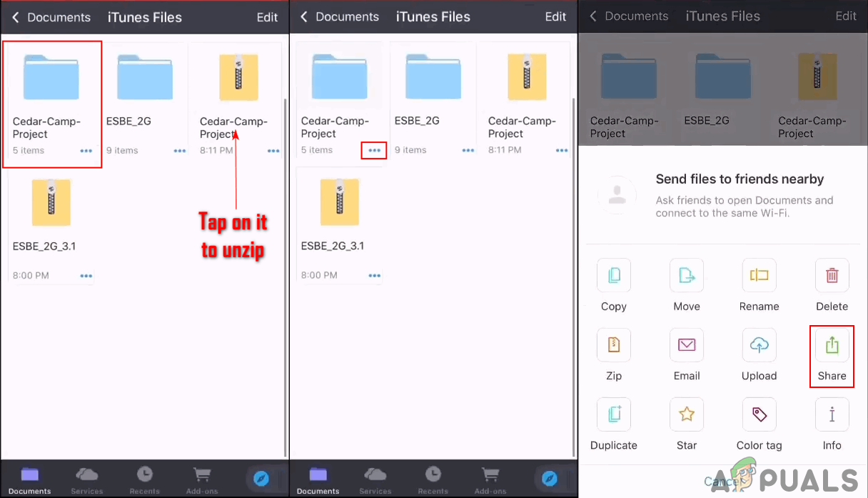Screen dimensions: 868x498
Task: Switch to Add-ons tab in middle screen
Action: coord(491,479)
